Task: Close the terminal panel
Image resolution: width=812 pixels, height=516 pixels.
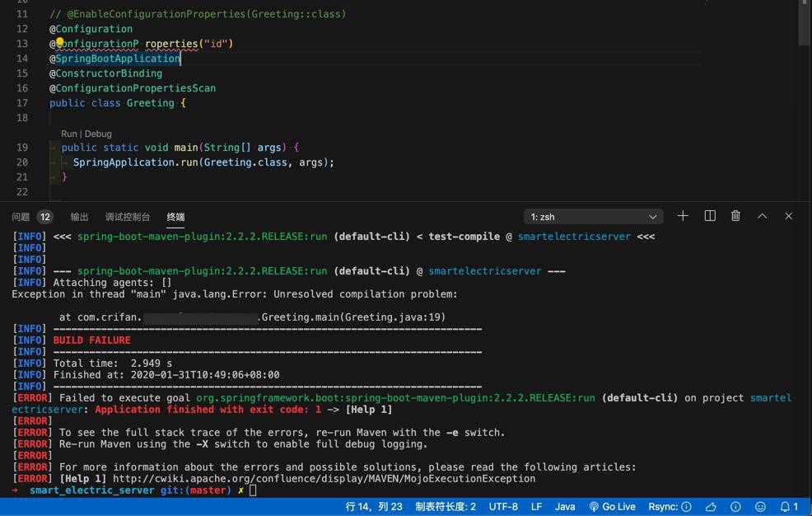Action: pyautogui.click(x=788, y=216)
